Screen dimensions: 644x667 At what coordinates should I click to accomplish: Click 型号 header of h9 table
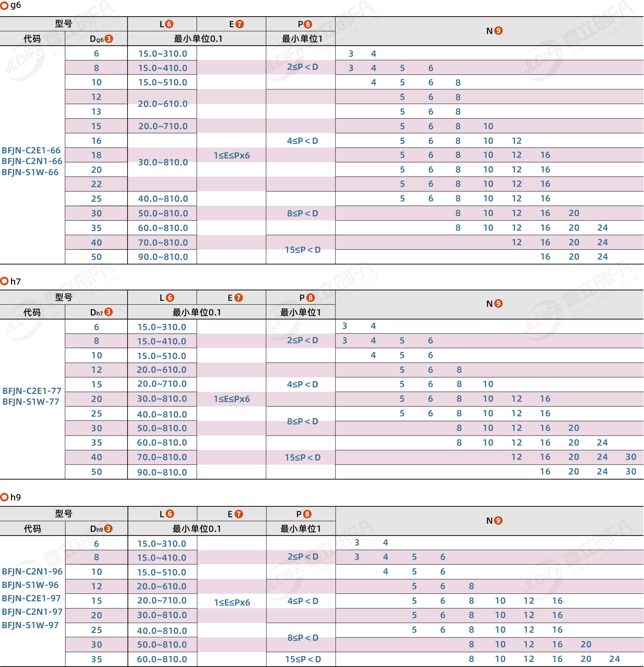coord(64,514)
